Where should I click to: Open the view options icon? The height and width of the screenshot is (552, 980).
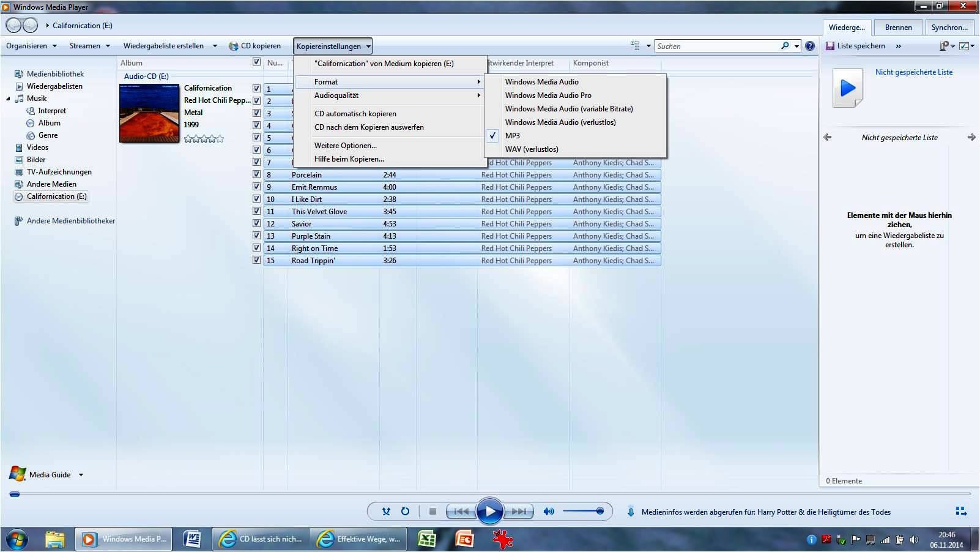[x=636, y=46]
